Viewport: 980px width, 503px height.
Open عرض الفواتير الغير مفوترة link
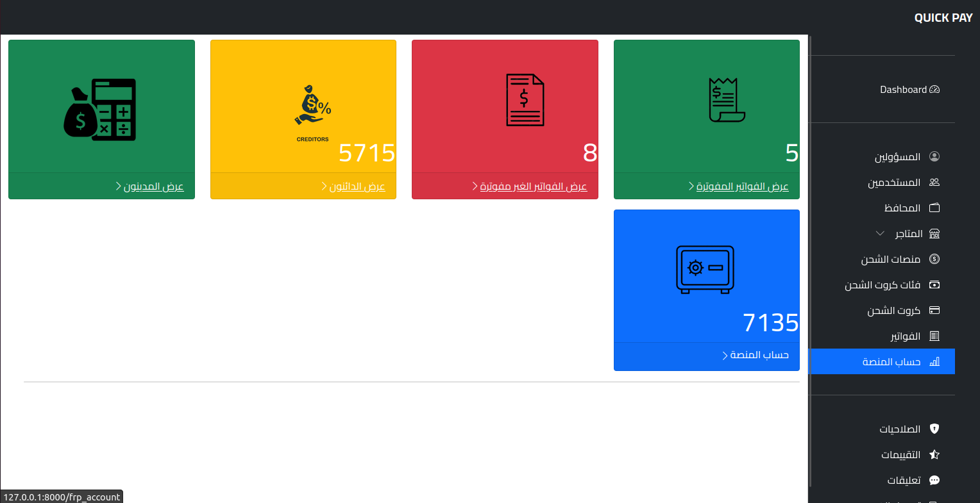point(533,186)
